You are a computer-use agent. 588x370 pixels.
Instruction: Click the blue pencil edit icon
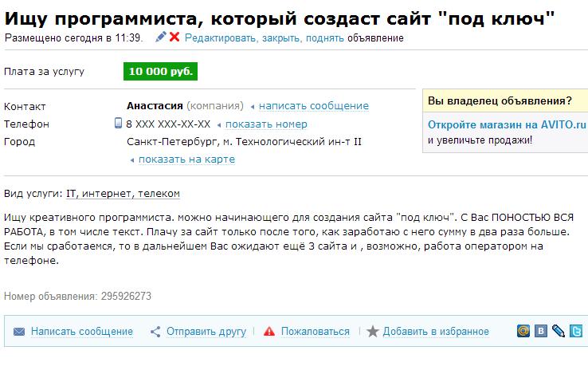tap(161, 37)
